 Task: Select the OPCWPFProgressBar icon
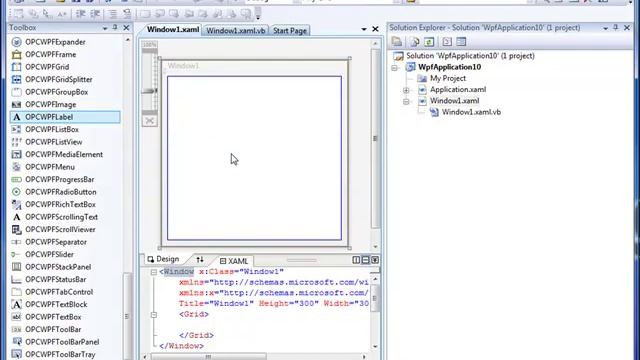pos(16,180)
